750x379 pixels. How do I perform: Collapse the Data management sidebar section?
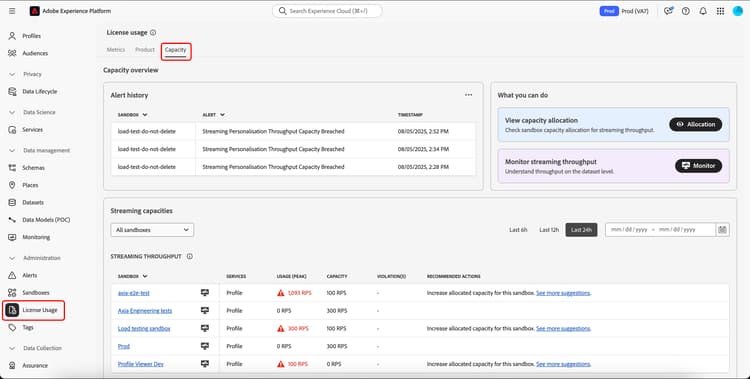(12, 150)
